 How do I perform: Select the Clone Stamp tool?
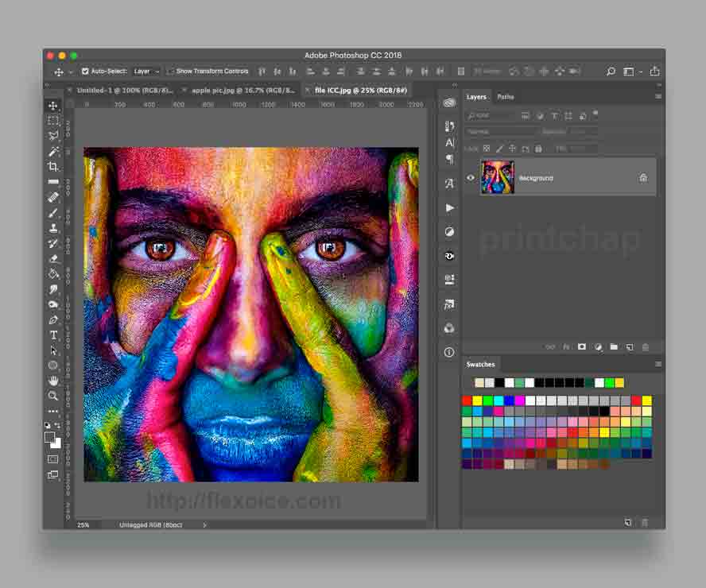(53, 228)
